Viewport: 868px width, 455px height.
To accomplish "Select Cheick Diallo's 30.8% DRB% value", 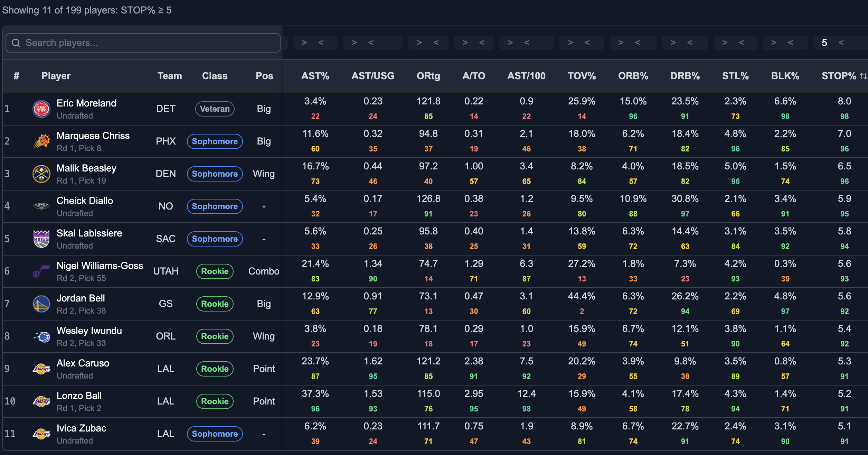I will 685,199.
